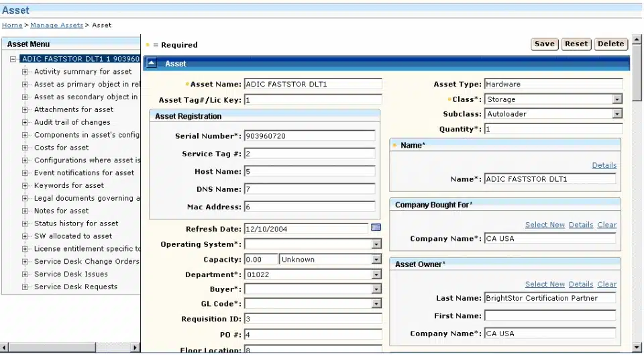Click the Refresh Date input field

pyautogui.click(x=307, y=229)
